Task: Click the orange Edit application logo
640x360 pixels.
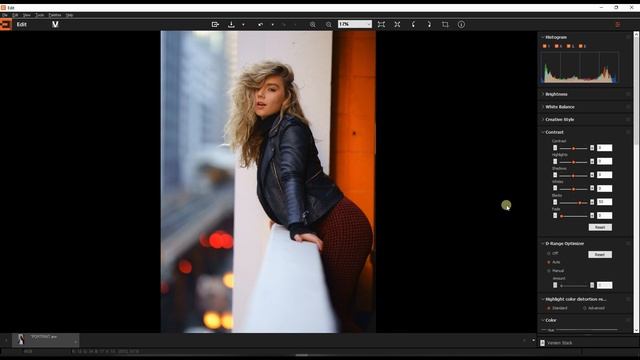Action: (6, 24)
